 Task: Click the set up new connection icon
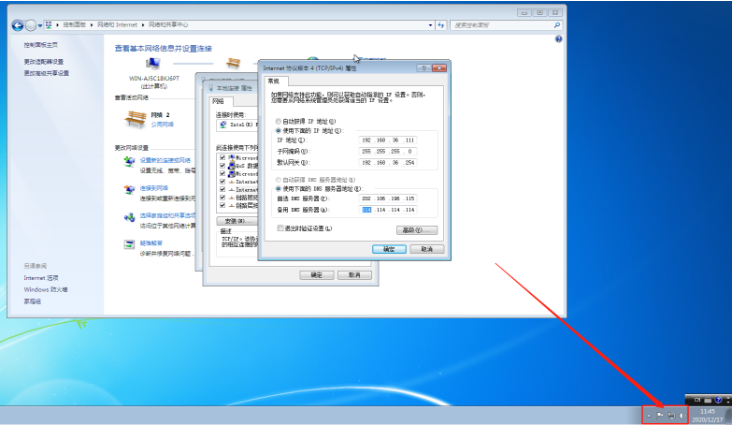[129, 162]
